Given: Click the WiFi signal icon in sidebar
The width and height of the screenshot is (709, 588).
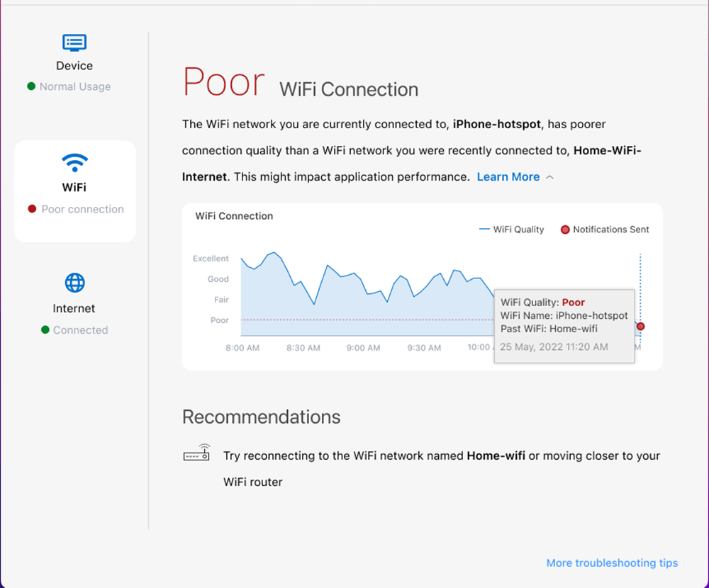Looking at the screenshot, I should coord(74,164).
